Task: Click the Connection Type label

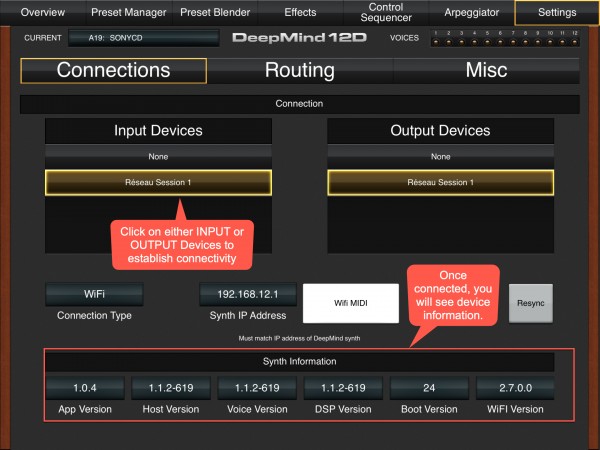Action: tap(95, 316)
